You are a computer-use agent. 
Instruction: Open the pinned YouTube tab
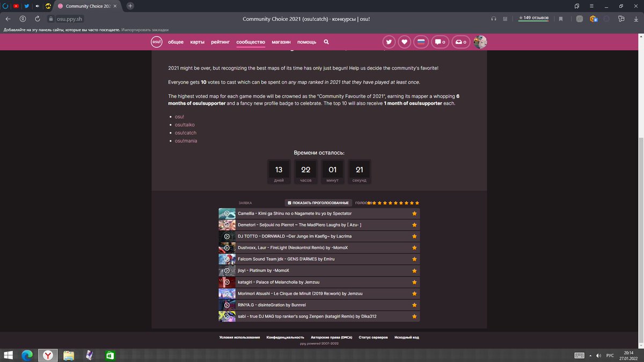(16, 6)
